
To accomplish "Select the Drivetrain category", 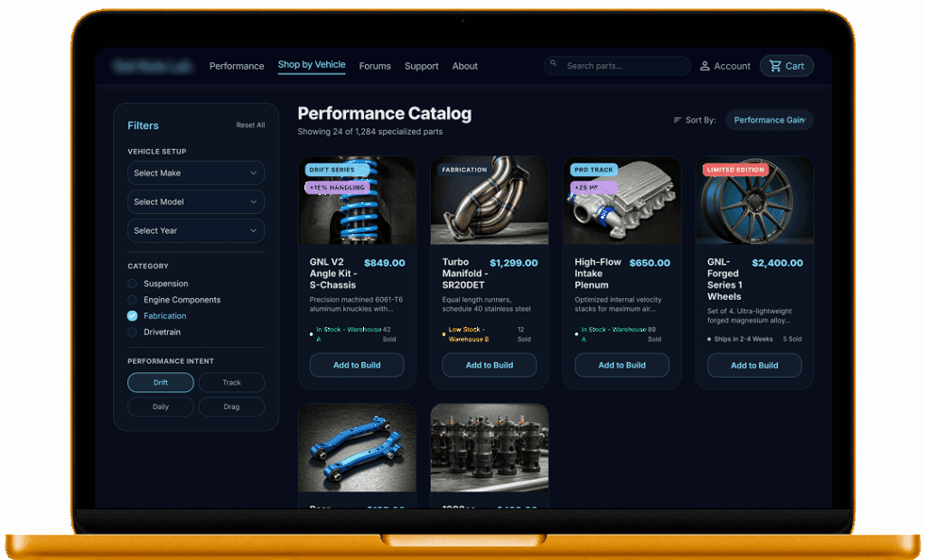I will click(132, 332).
